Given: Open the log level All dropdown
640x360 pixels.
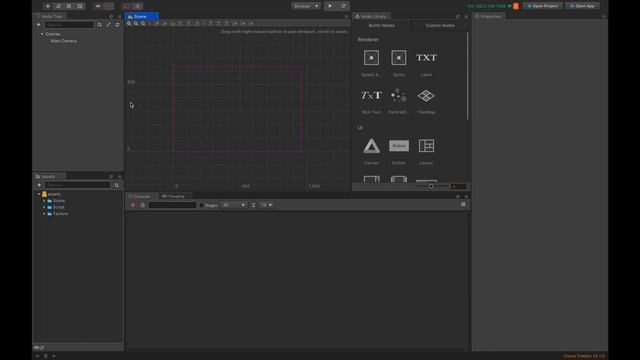Looking at the screenshot, I should click(234, 205).
